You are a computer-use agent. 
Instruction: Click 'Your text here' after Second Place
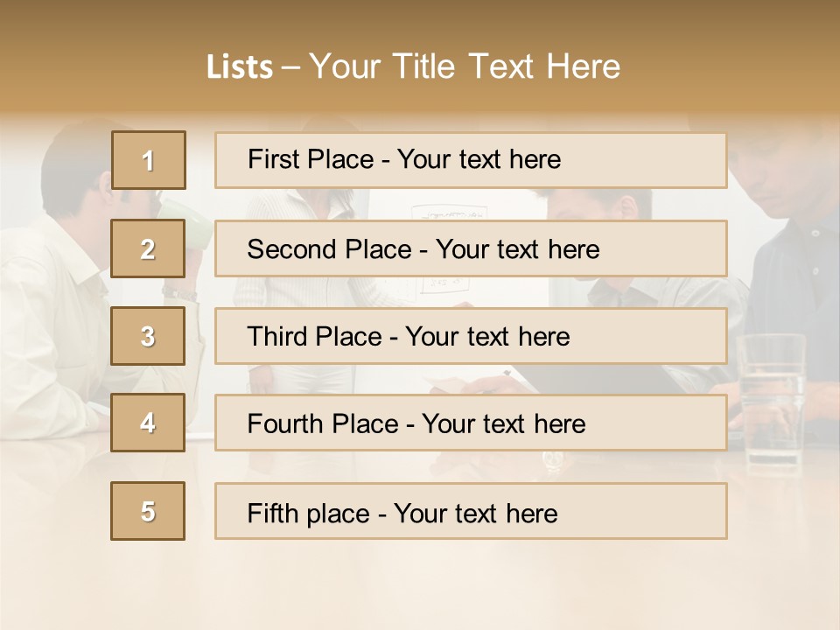pos(517,249)
